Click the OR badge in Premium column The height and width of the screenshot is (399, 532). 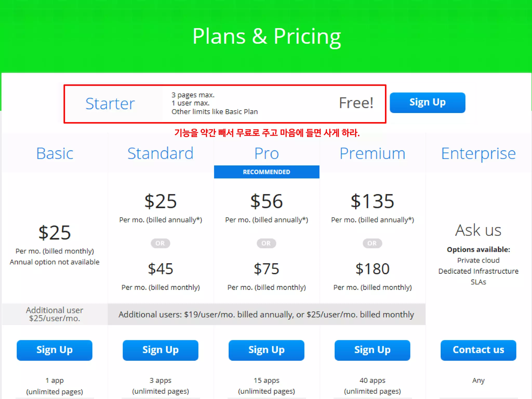click(x=372, y=243)
